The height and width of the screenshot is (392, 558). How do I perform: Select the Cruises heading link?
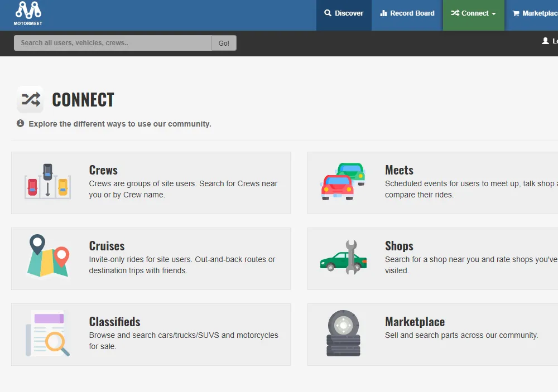pyautogui.click(x=107, y=246)
